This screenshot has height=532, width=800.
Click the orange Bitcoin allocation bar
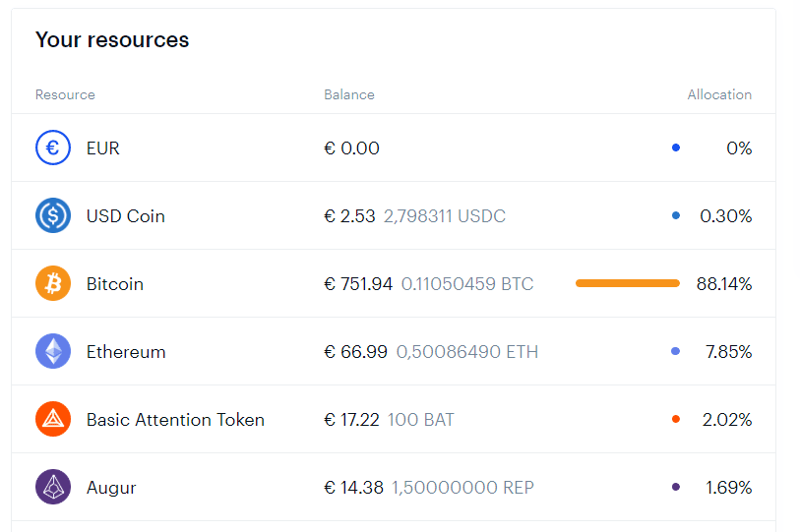pyautogui.click(x=628, y=283)
